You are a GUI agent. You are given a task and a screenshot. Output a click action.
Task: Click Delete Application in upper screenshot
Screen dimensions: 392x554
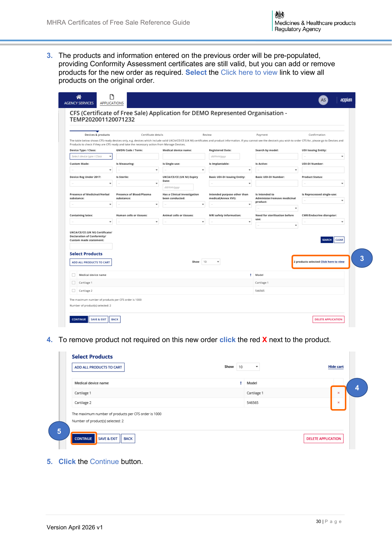328,319
